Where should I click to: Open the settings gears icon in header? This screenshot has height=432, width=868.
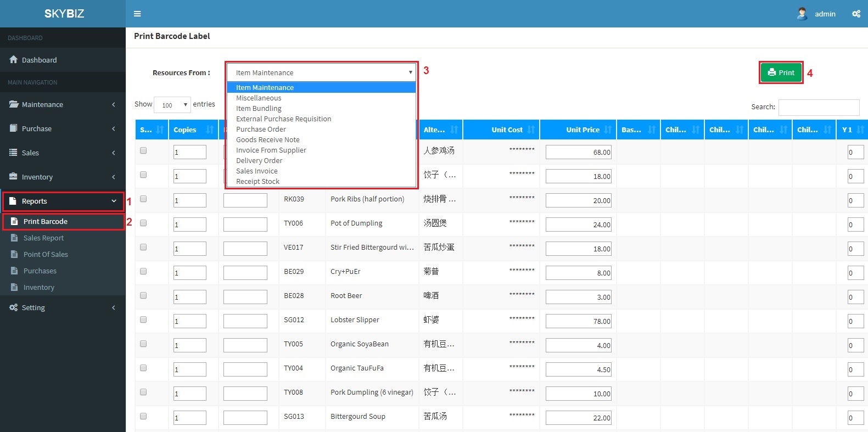click(x=856, y=14)
